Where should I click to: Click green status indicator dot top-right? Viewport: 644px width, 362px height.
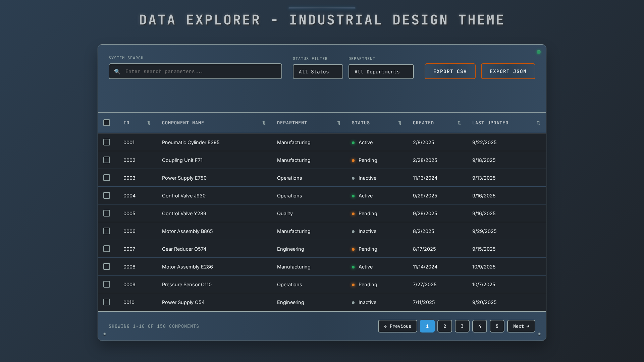point(539,52)
